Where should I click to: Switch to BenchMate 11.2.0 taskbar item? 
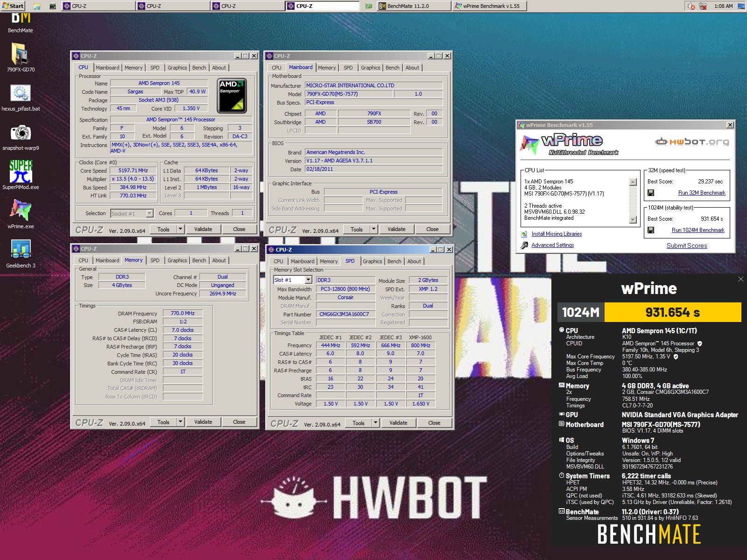[x=414, y=6]
